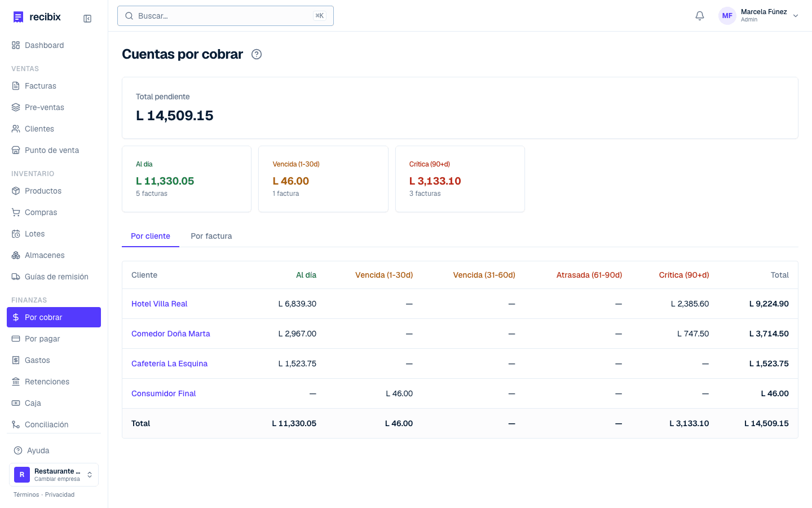The width and height of the screenshot is (812, 508).
Task: Select the Por cliente tab
Action: pos(151,236)
